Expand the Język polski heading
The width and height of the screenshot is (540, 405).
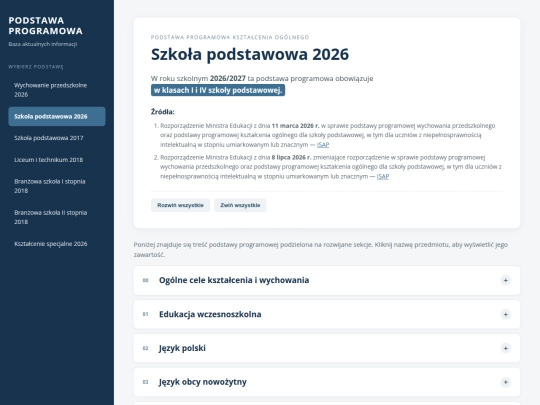coord(182,348)
